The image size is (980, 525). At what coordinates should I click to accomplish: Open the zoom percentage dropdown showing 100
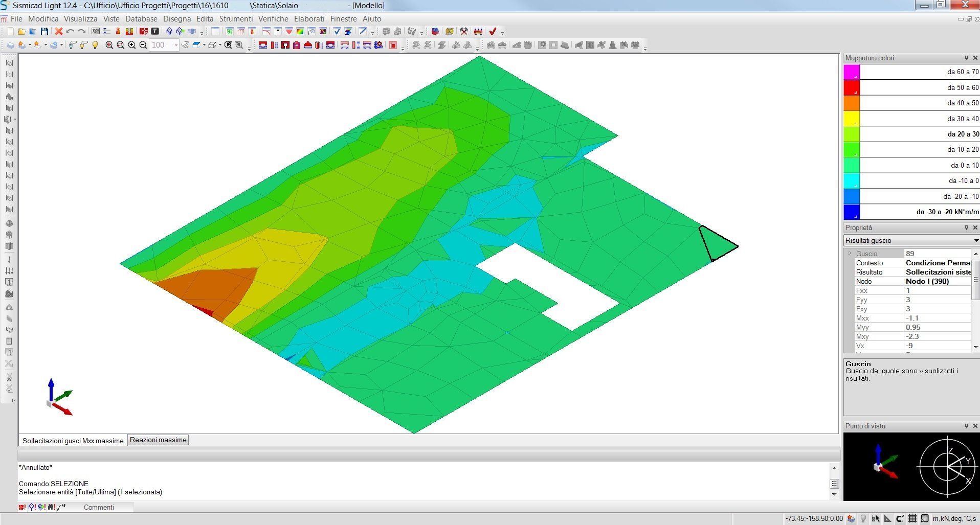coord(176,45)
